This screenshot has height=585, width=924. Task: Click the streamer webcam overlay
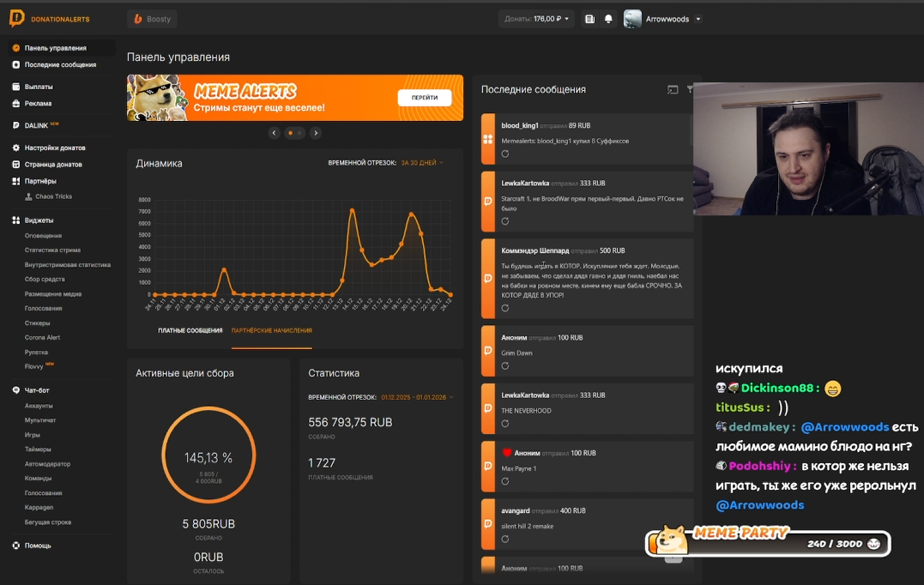[808, 149]
